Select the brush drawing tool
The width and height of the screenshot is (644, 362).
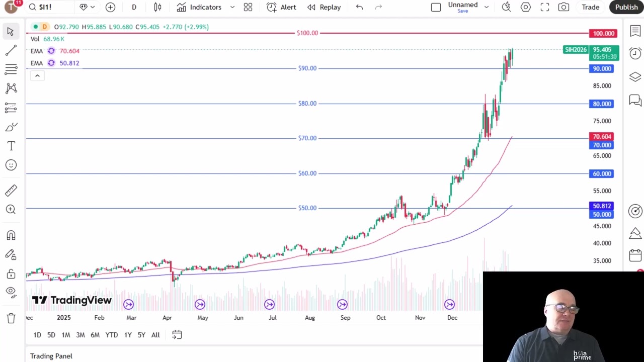point(11,127)
